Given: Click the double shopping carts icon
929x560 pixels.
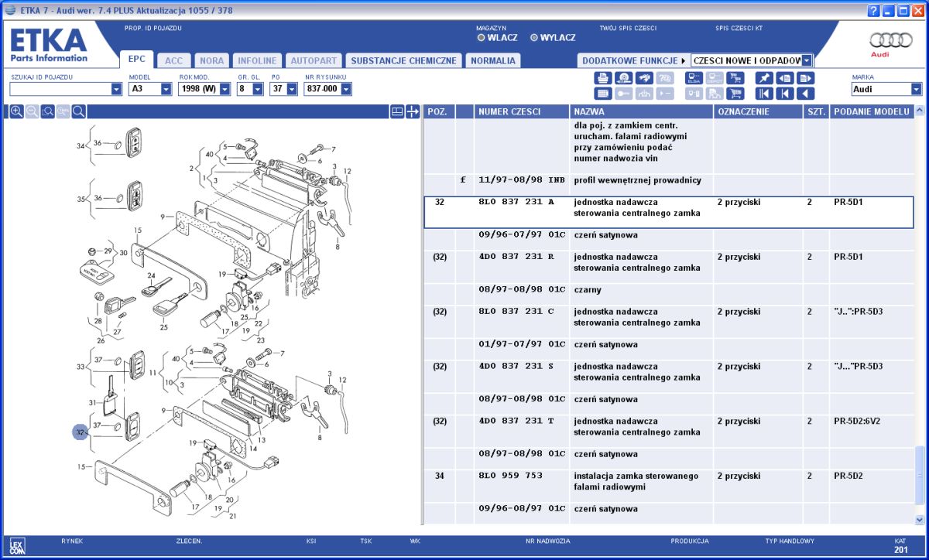Looking at the screenshot, I should pos(735,78).
